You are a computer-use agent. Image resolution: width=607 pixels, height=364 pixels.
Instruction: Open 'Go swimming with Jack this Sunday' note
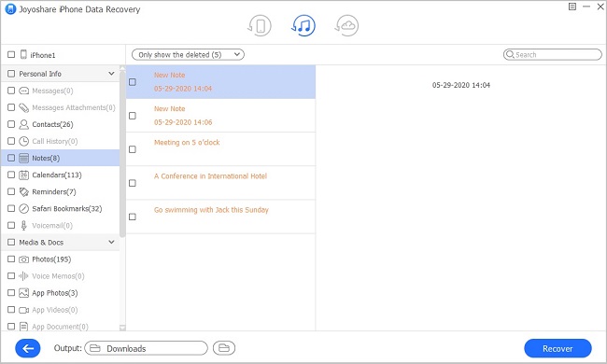point(221,217)
